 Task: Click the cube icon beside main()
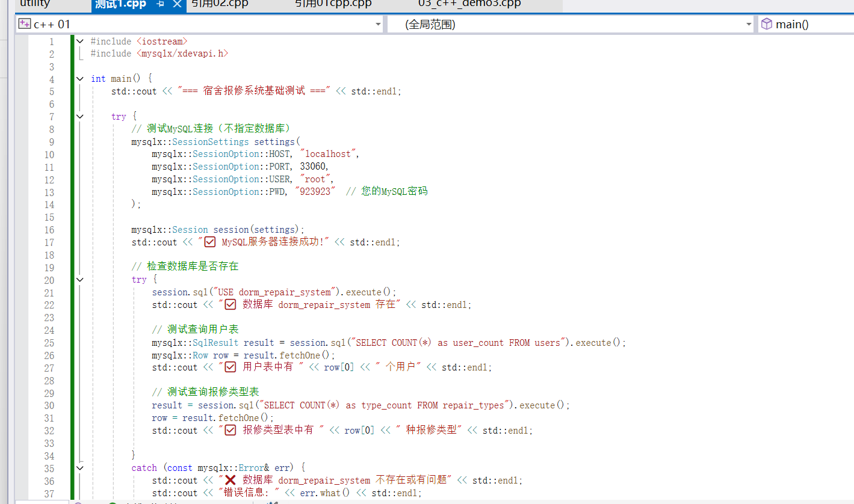tap(767, 24)
